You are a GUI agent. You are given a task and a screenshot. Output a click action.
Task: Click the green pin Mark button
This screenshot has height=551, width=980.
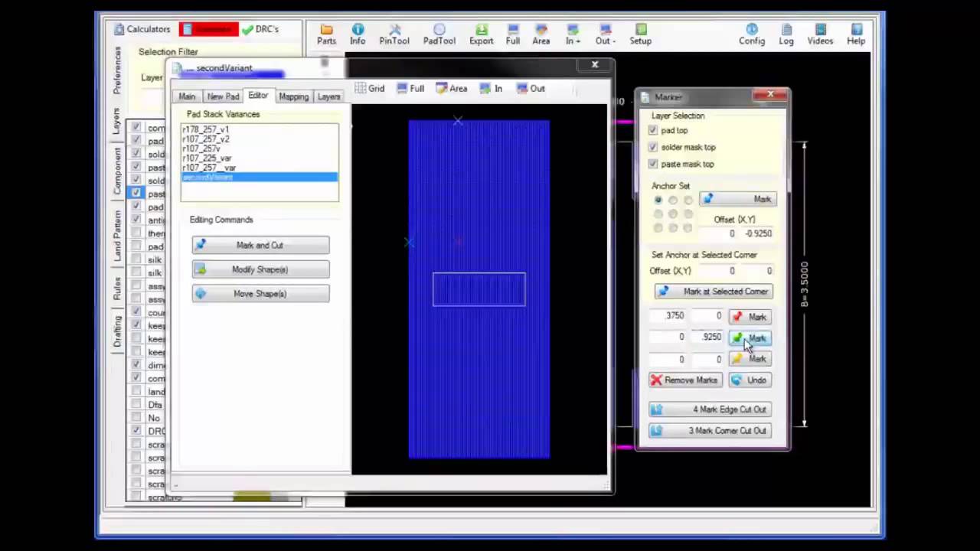750,338
